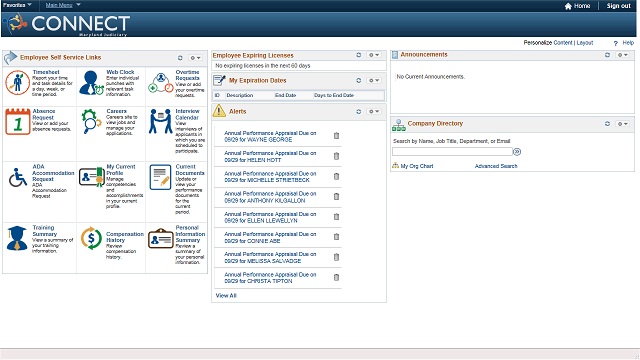Focus the Company Directory search field

coord(452,152)
